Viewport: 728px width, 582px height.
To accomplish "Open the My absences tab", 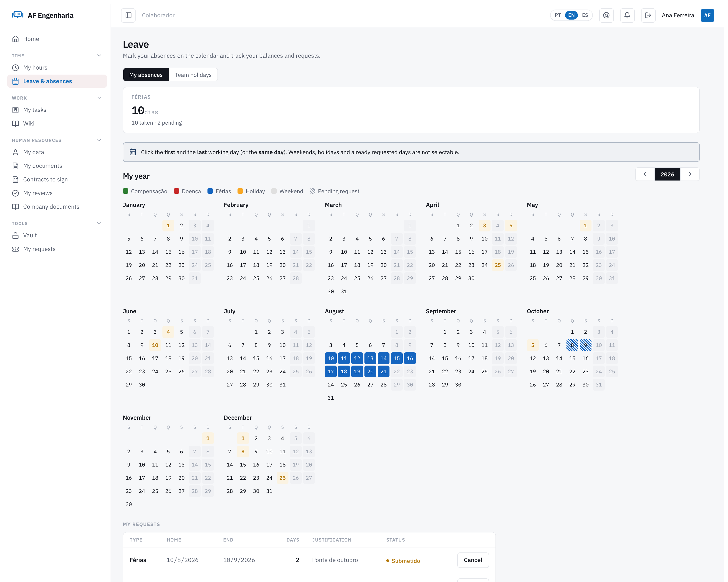I will click(x=146, y=75).
